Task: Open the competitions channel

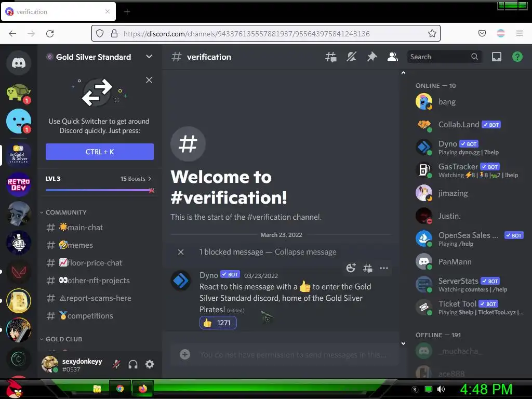Action: coord(99,316)
